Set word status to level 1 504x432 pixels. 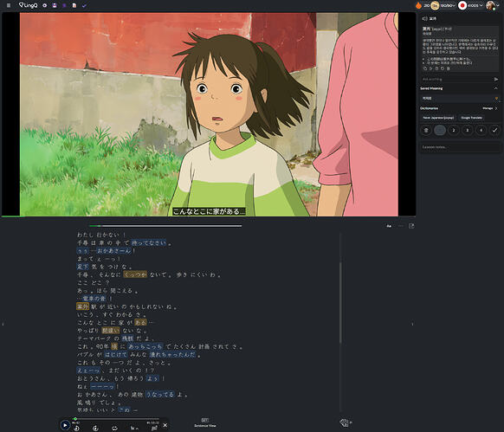(x=440, y=130)
